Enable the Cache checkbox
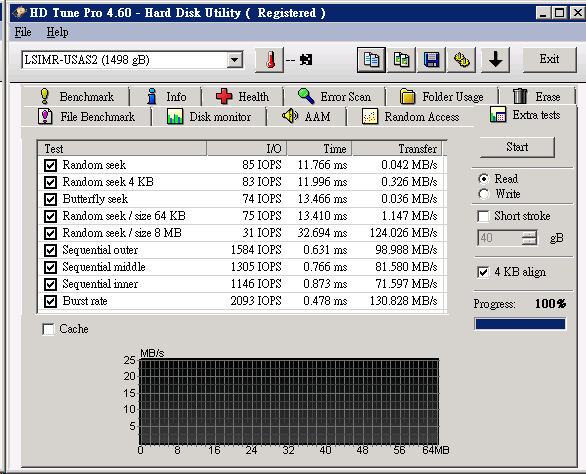This screenshot has height=474, width=586. tap(48, 329)
